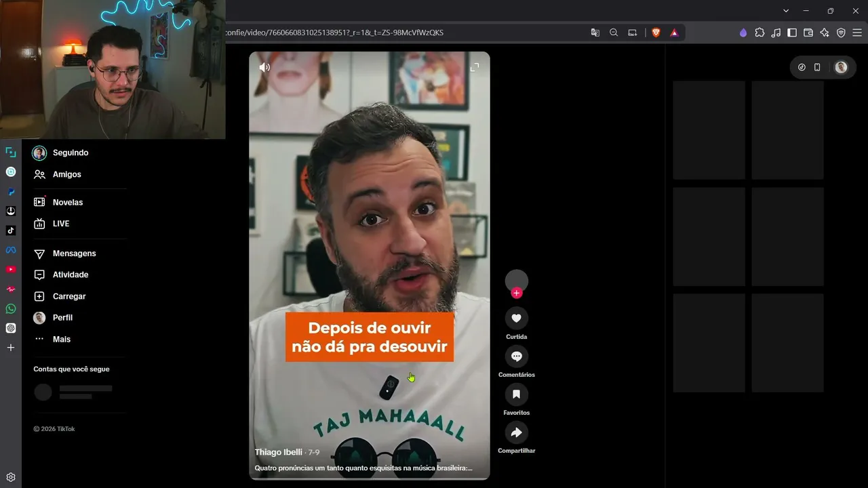This screenshot has width=868, height=488.
Task: Open the Meta sidebar shortcut
Action: click(11, 250)
